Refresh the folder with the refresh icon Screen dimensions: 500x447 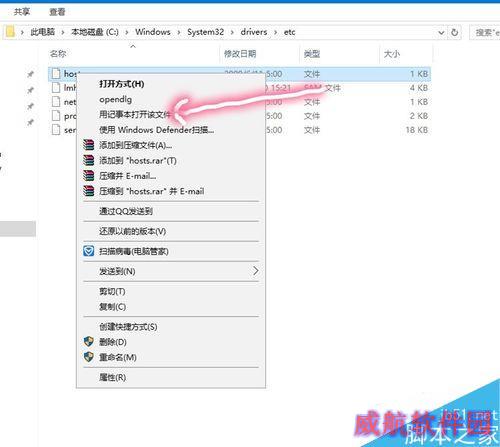454,32
